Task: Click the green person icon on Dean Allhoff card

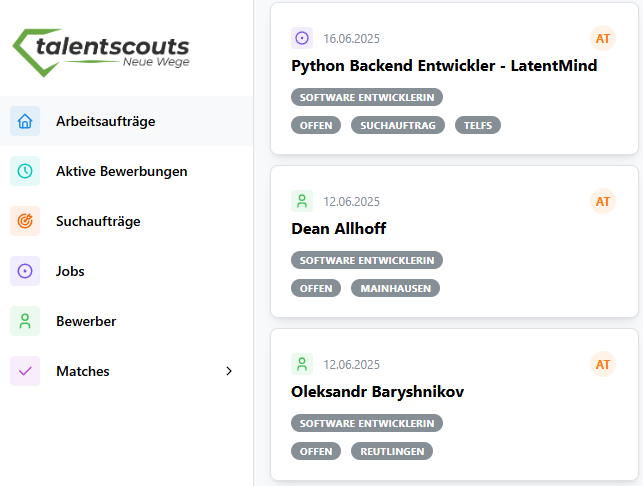Action: click(x=302, y=201)
